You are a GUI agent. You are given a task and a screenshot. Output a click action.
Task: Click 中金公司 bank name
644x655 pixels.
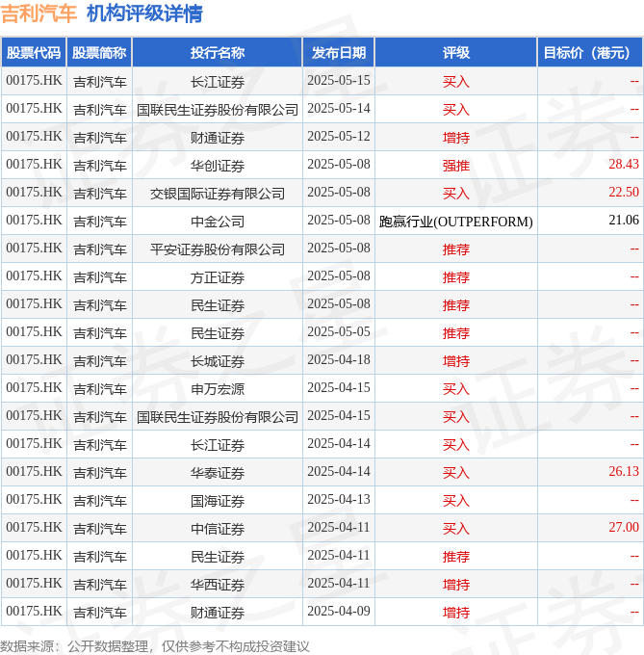pyautogui.click(x=218, y=222)
